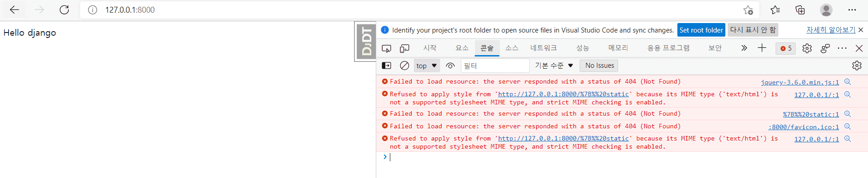Open the DevTools feedback icon
The width and height of the screenshot is (868, 178).
pos(825,48)
